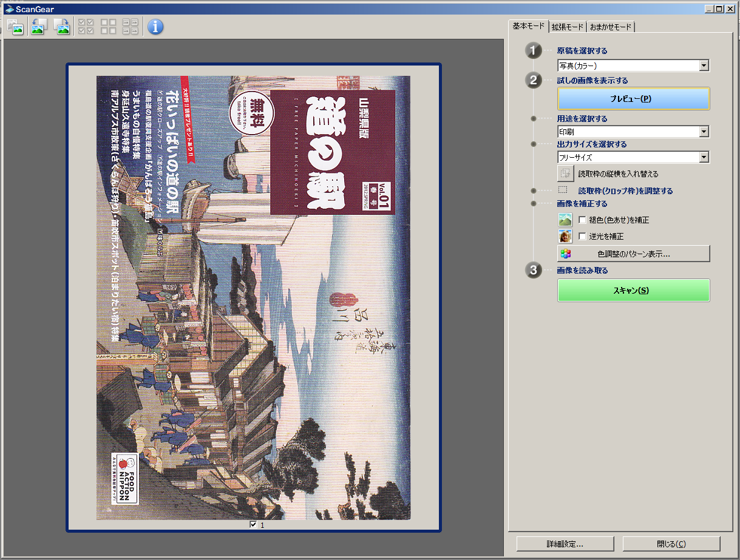Close the ScanGear window from title bar
This screenshot has width=740, height=560.
730,9
